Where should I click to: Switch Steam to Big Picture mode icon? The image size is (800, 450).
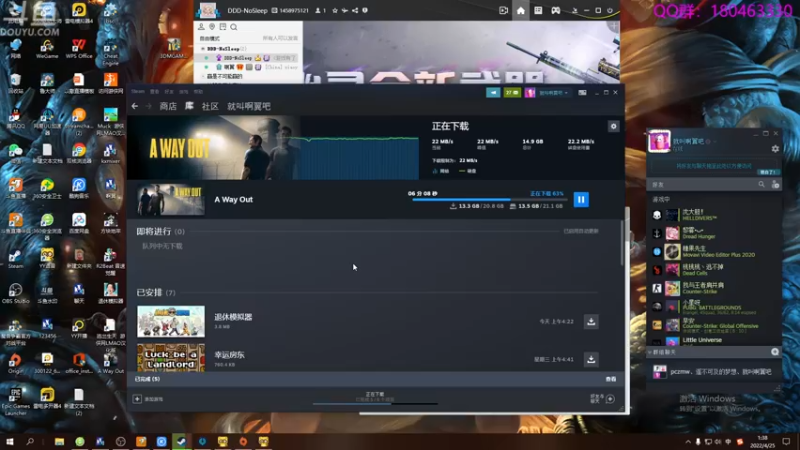pyautogui.click(x=582, y=92)
